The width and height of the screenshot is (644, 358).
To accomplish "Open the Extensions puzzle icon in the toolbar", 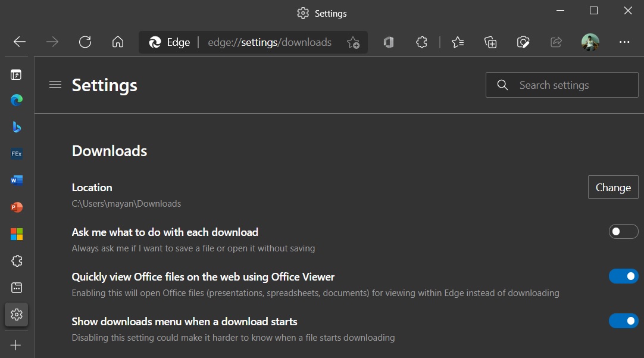I will click(x=421, y=42).
